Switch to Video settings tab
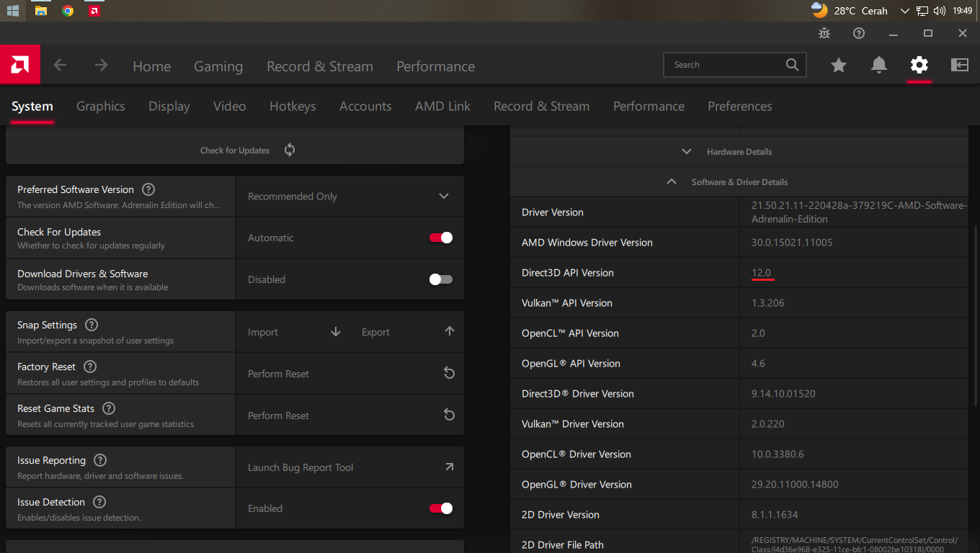 [x=230, y=106]
